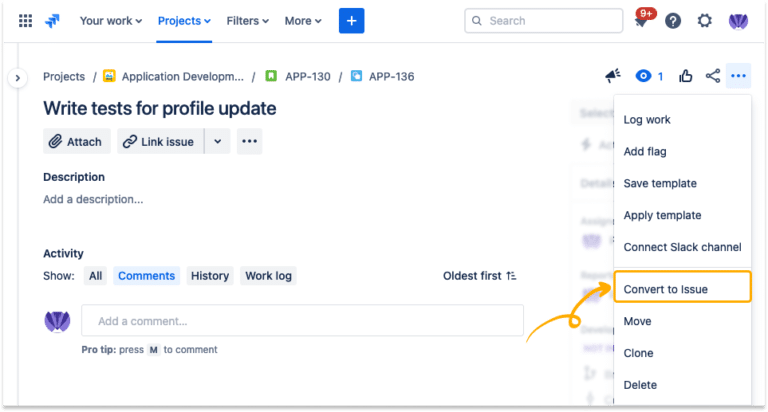Choose Clone from the actions menu
Screen dimensions: 768x412
[638, 353]
